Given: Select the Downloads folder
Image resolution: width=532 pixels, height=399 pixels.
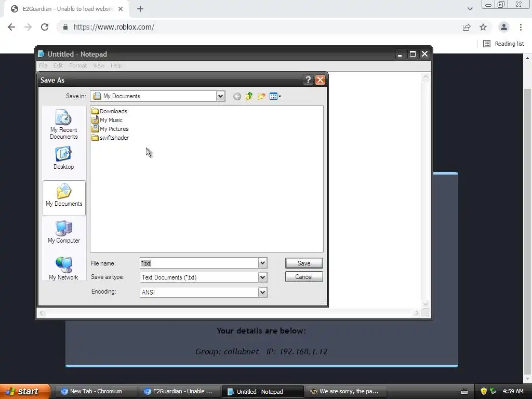Looking at the screenshot, I should click(109, 111).
